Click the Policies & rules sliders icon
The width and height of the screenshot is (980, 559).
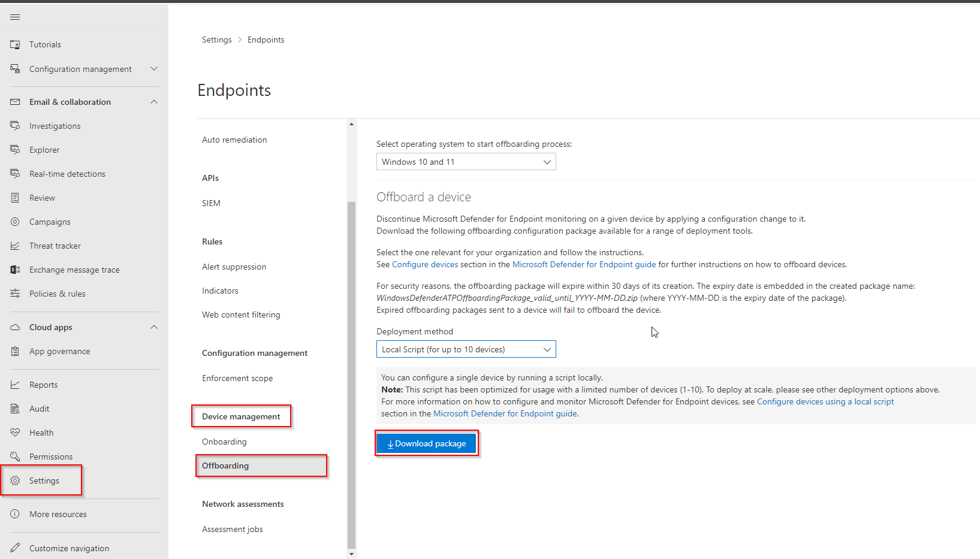click(x=15, y=294)
